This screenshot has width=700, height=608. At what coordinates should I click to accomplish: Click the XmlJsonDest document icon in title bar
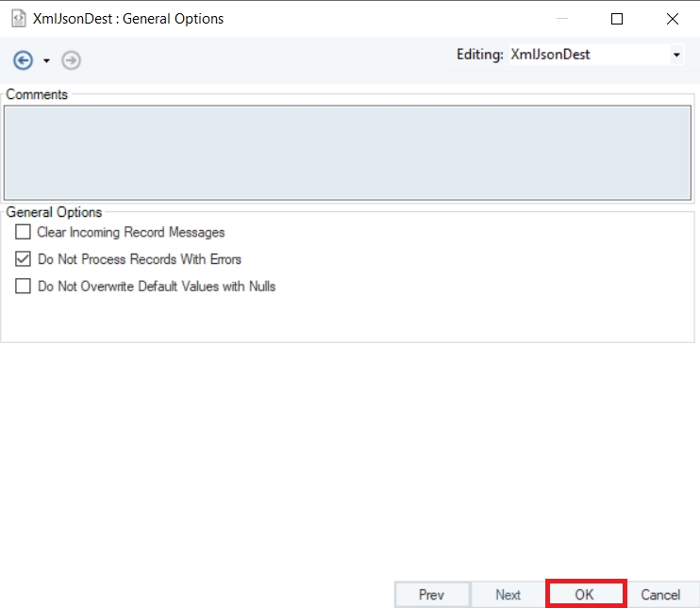pos(18,19)
